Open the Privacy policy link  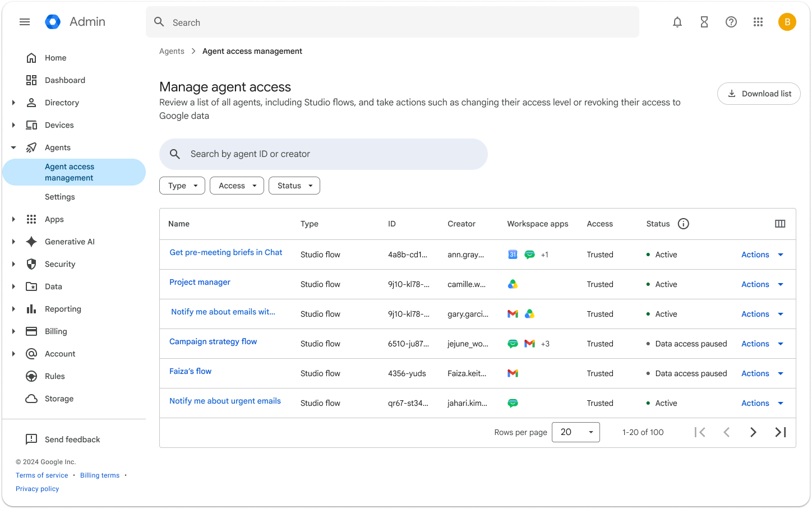pyautogui.click(x=38, y=489)
